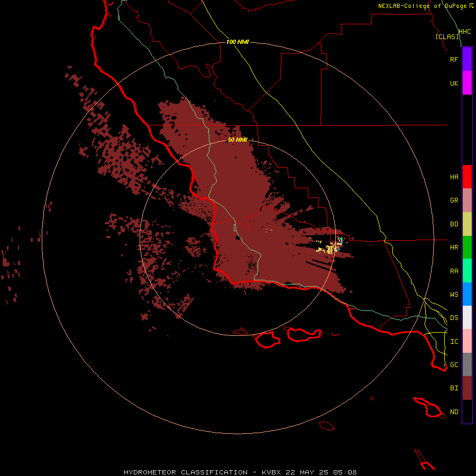476x476 pixels.
Task: Click the HR legend label
Action: [454, 248]
